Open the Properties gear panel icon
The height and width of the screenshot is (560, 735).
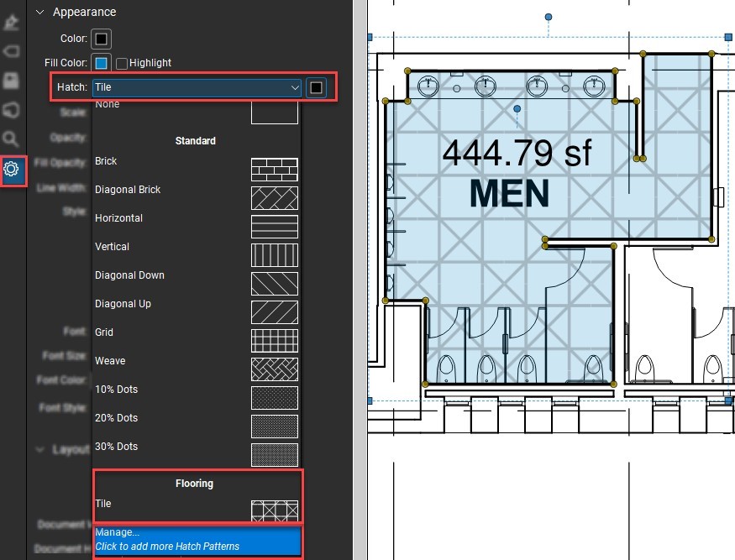click(11, 169)
